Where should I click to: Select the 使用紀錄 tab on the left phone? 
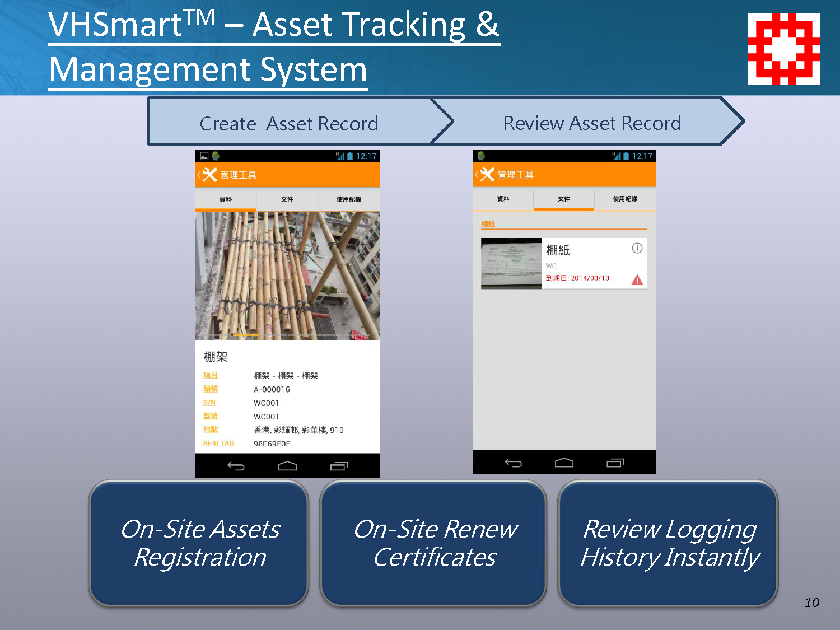click(349, 200)
